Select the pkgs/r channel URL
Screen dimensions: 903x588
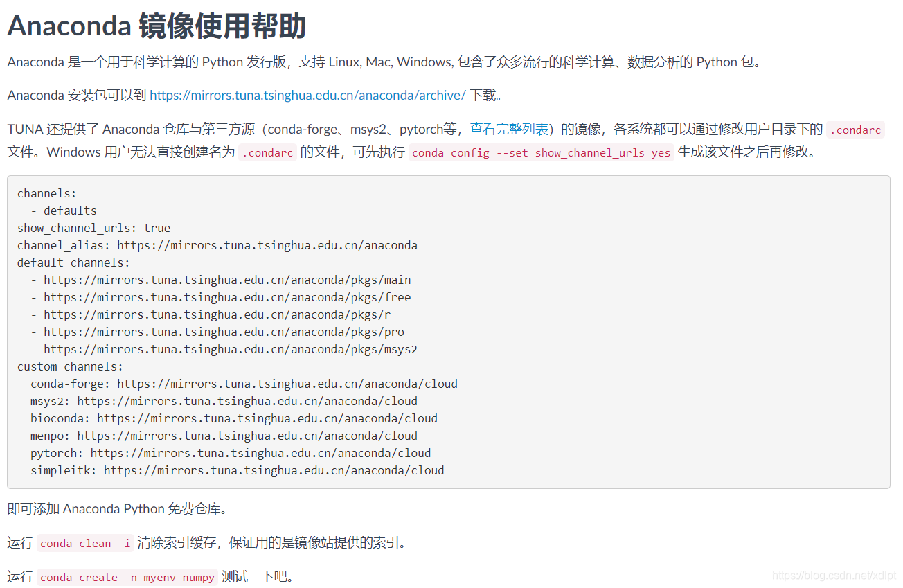[x=216, y=314]
